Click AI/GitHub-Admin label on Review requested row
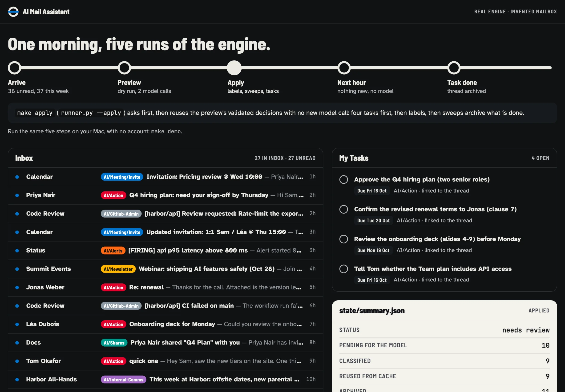The width and height of the screenshot is (565, 392). coord(121,214)
